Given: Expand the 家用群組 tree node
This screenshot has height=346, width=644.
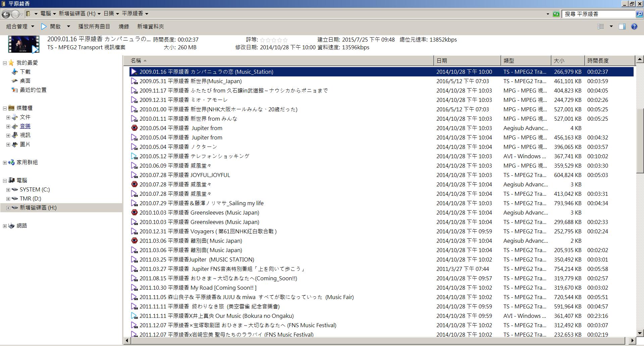Looking at the screenshot, I should [5, 163].
